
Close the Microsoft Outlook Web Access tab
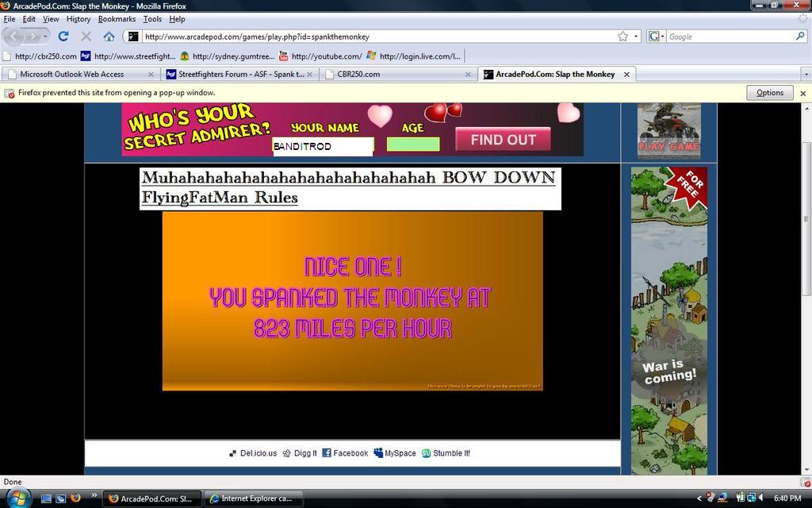click(151, 75)
